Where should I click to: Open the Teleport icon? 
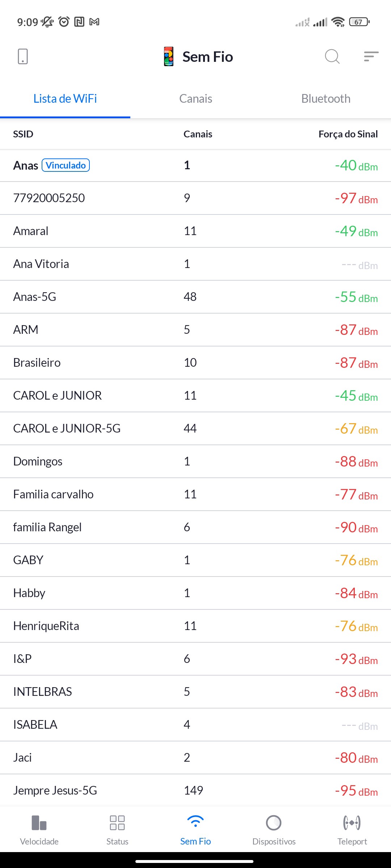[x=352, y=823]
